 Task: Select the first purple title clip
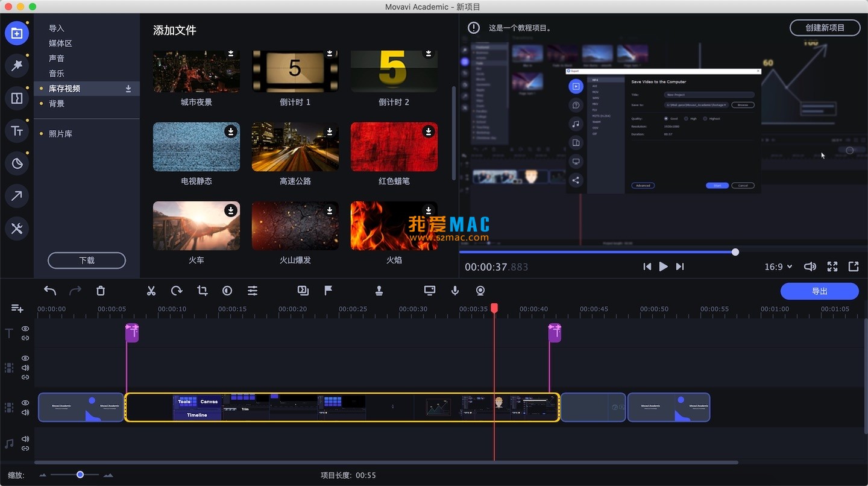[x=132, y=333]
